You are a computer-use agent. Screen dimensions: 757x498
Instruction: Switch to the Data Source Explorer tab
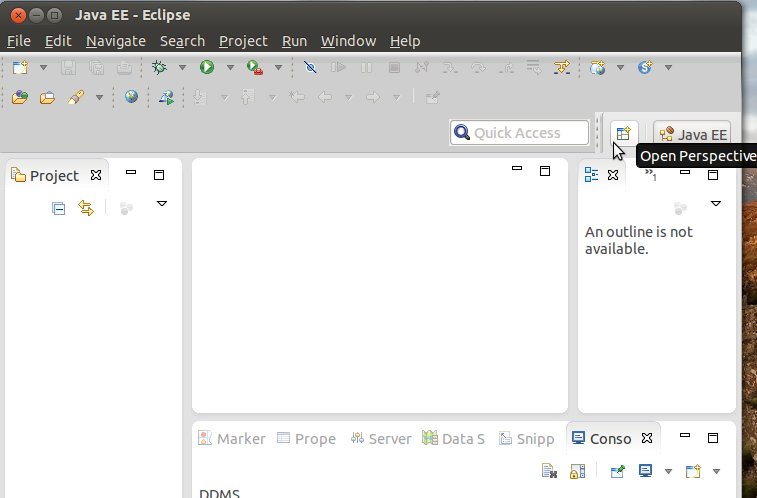click(453, 438)
